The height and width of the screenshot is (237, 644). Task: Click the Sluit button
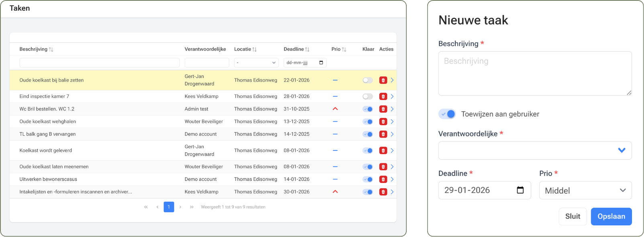pyautogui.click(x=573, y=217)
